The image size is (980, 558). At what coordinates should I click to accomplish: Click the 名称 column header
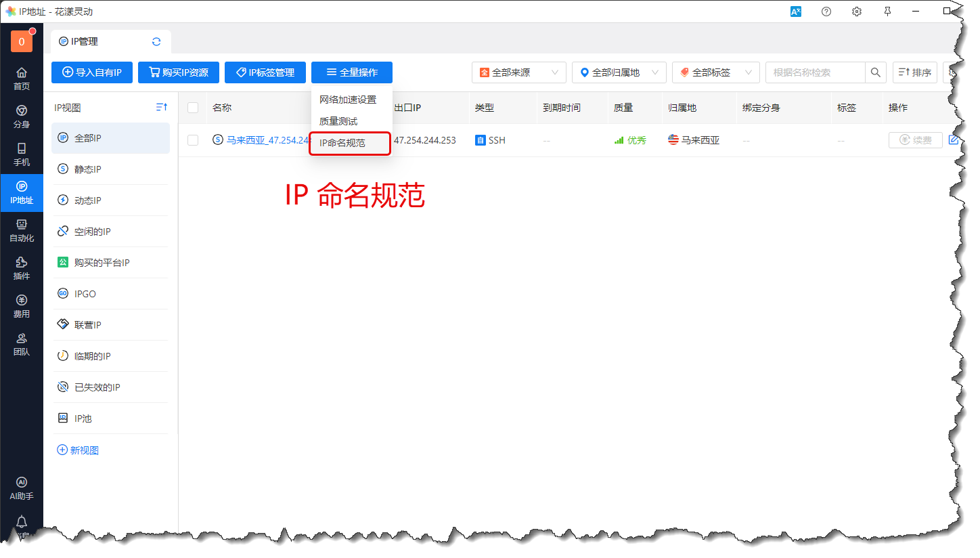tap(222, 108)
